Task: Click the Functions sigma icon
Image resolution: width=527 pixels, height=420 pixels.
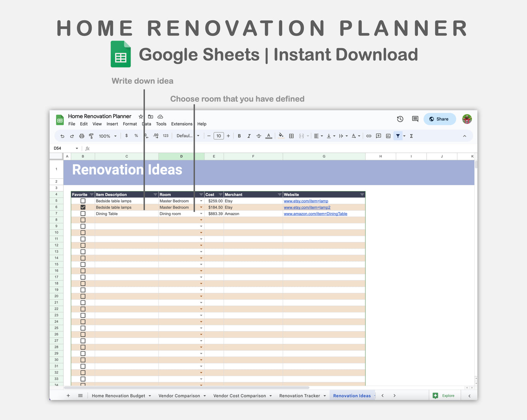Action: click(x=411, y=136)
